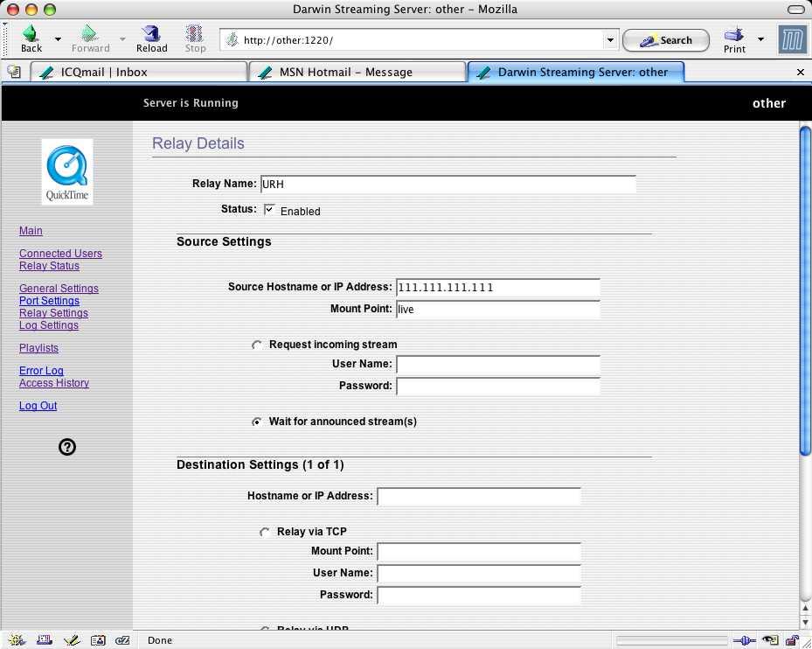Select Request incoming stream option
The height and width of the screenshot is (649, 812).
point(257,345)
